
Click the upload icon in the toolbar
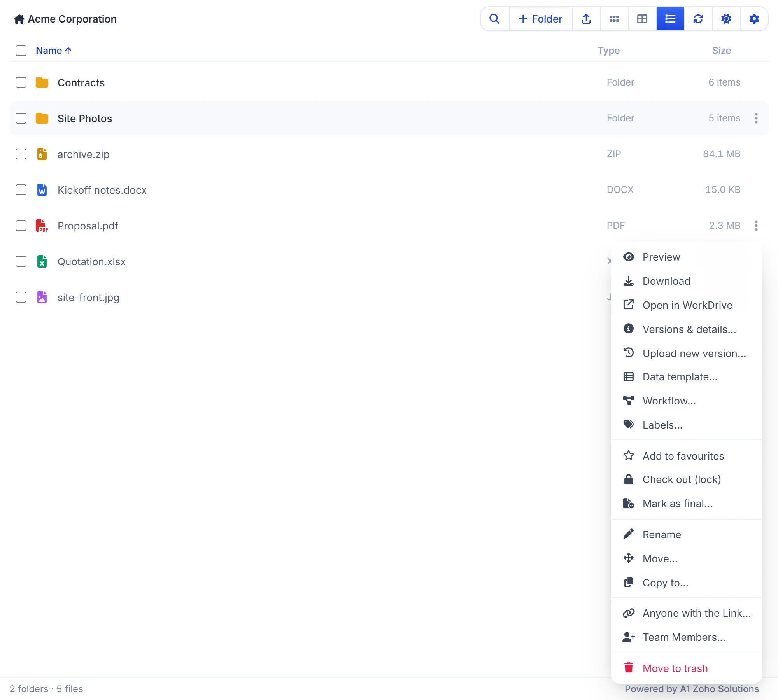click(x=586, y=19)
